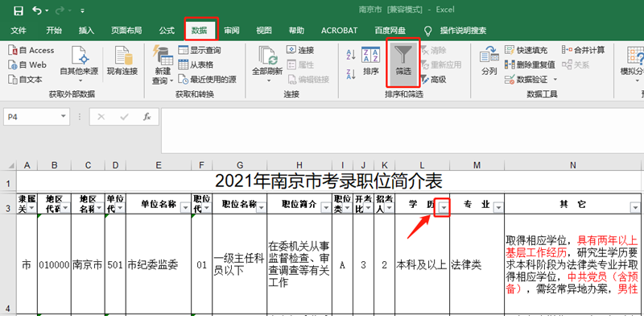Click 快速填充 flash fill button
The image size is (644, 316).
click(526, 50)
